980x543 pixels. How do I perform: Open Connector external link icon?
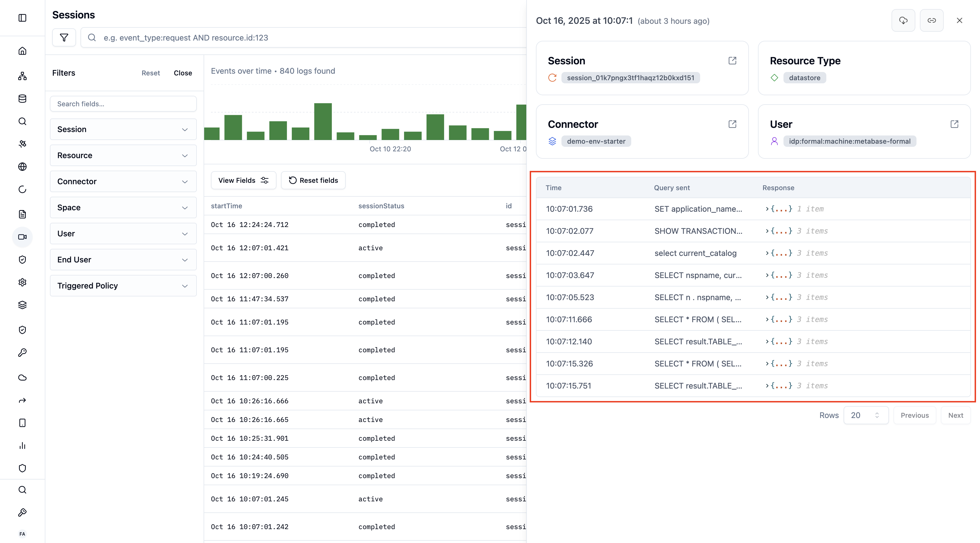(x=732, y=124)
